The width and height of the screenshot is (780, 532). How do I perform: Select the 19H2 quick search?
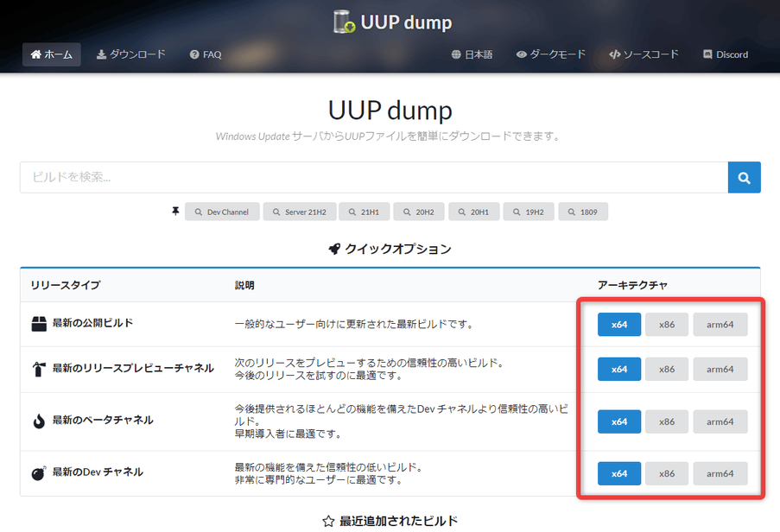tap(529, 212)
